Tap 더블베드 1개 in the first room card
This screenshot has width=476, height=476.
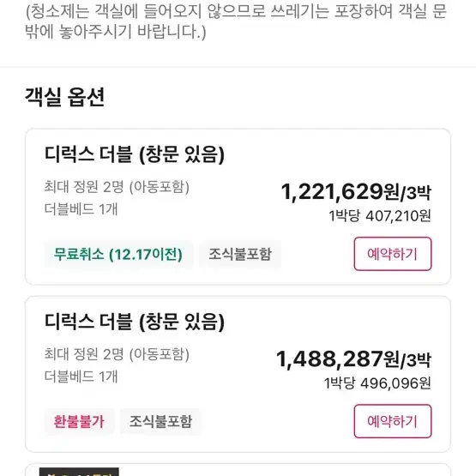click(81, 209)
